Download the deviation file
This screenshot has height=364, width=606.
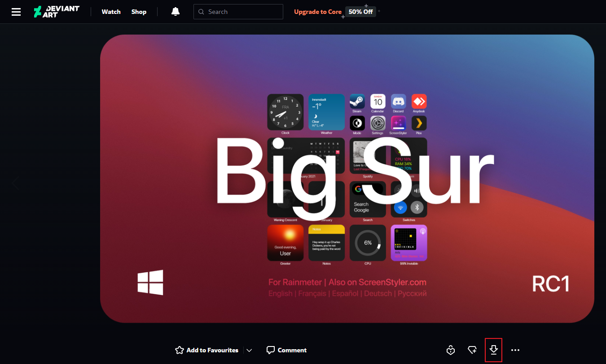click(494, 350)
